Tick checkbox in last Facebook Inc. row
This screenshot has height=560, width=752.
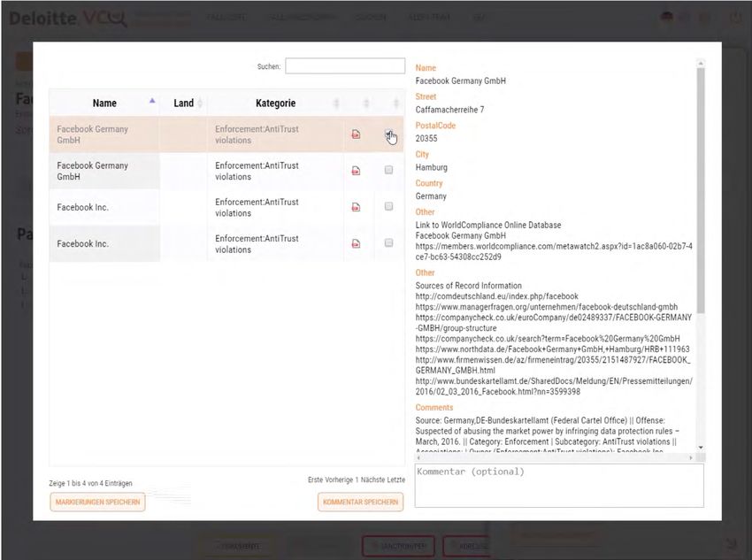(x=388, y=243)
